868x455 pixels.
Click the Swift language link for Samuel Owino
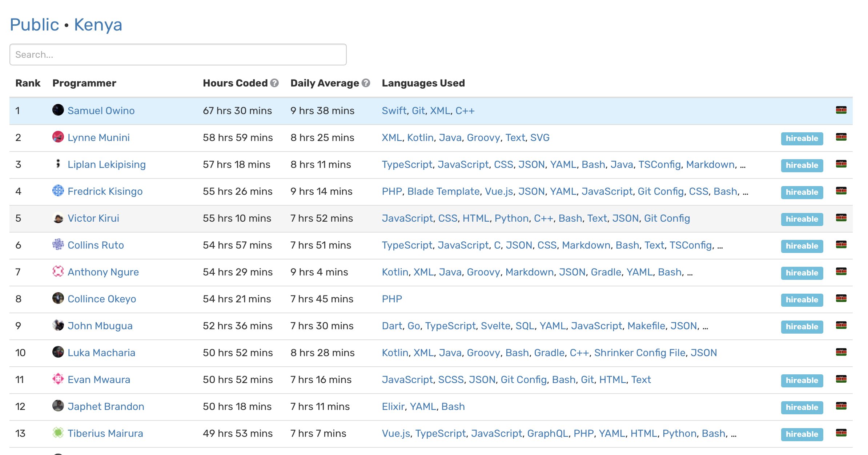tap(394, 110)
